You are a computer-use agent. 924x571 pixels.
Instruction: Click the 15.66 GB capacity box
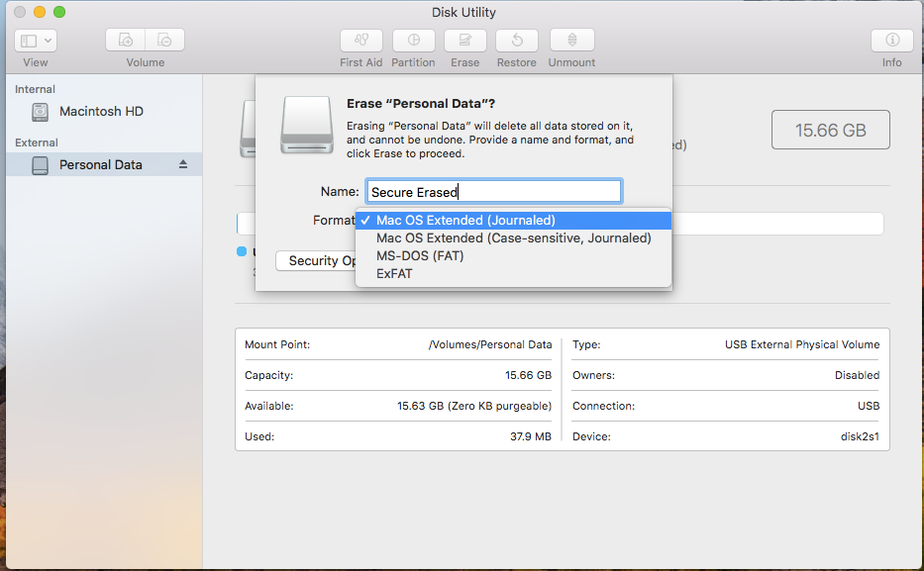pyautogui.click(x=830, y=130)
